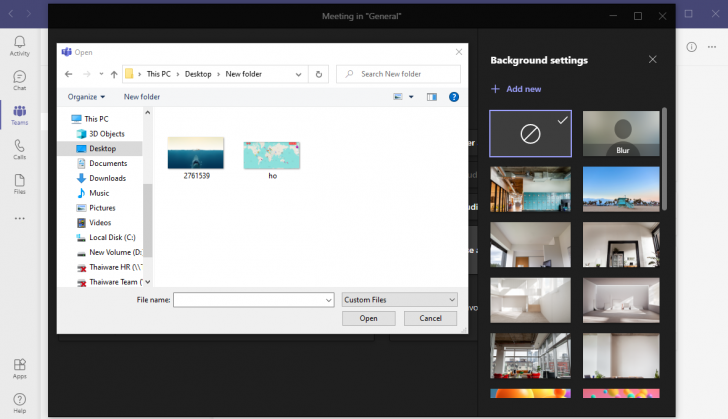Change view layout icon in Open dialog
728x419 pixels.
point(398,97)
